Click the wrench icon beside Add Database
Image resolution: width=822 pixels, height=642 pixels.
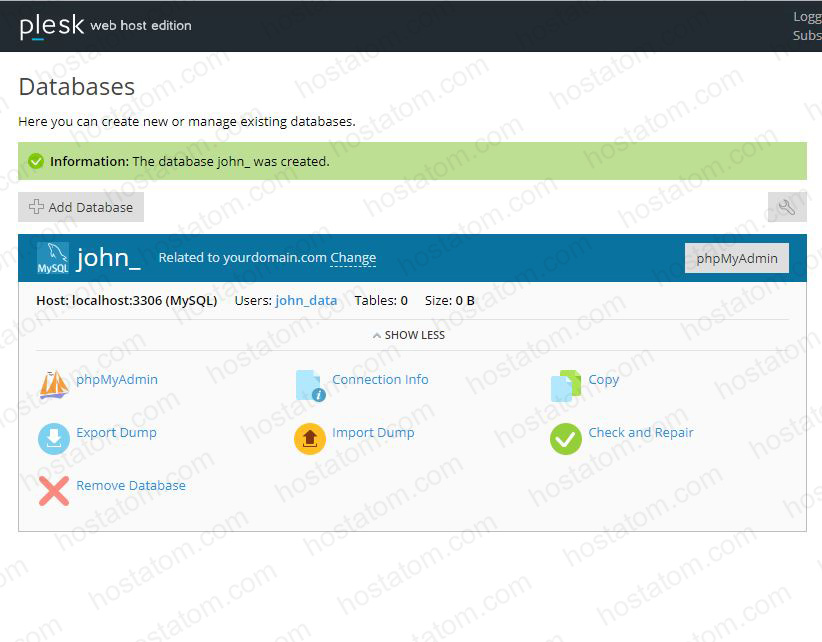tap(788, 206)
